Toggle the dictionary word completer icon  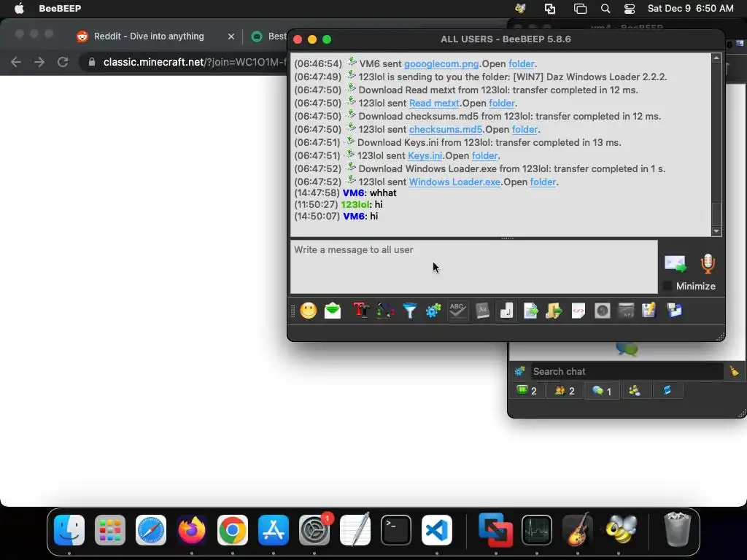coord(482,311)
